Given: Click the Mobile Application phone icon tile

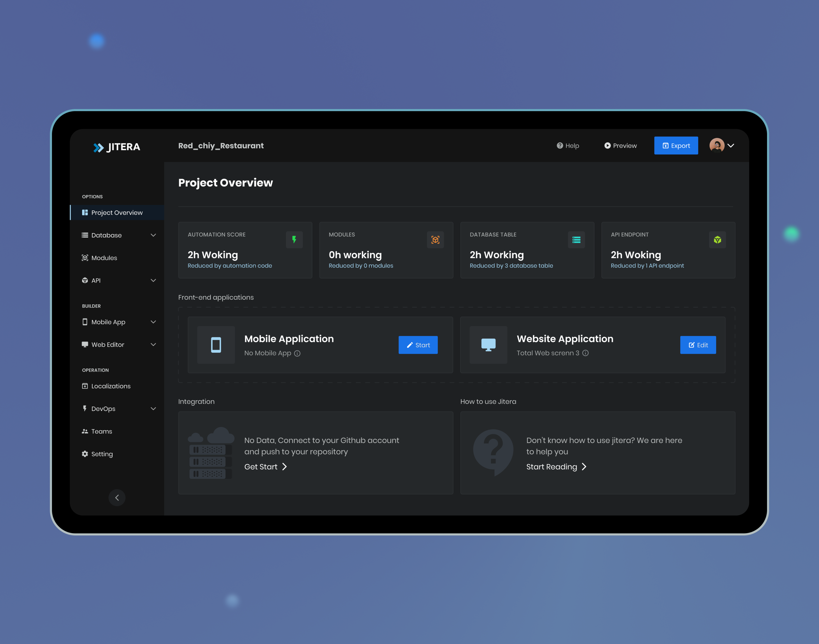Looking at the screenshot, I should click(216, 345).
